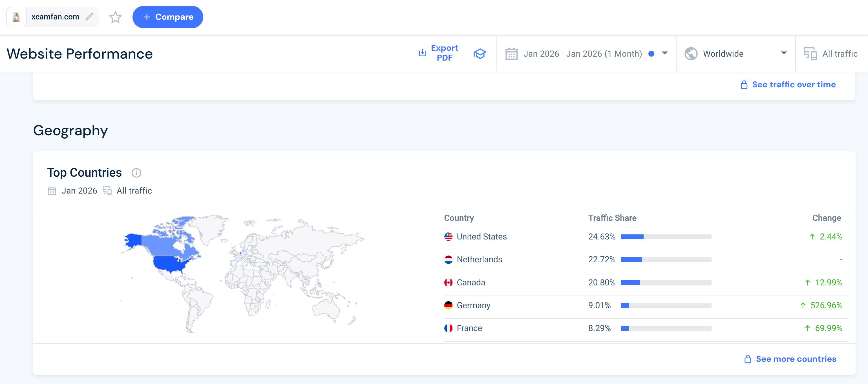Open the date range calendar icon
Screen dimensions: 868x384
511,54
